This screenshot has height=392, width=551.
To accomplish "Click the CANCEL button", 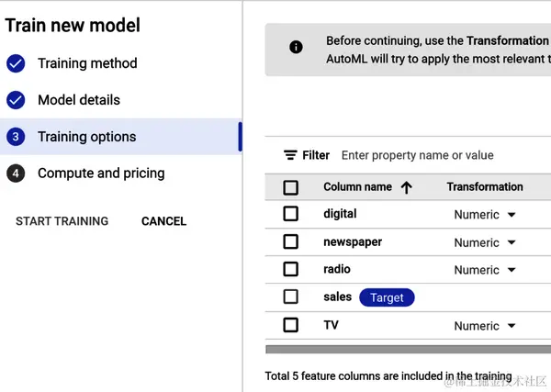I will click(163, 221).
